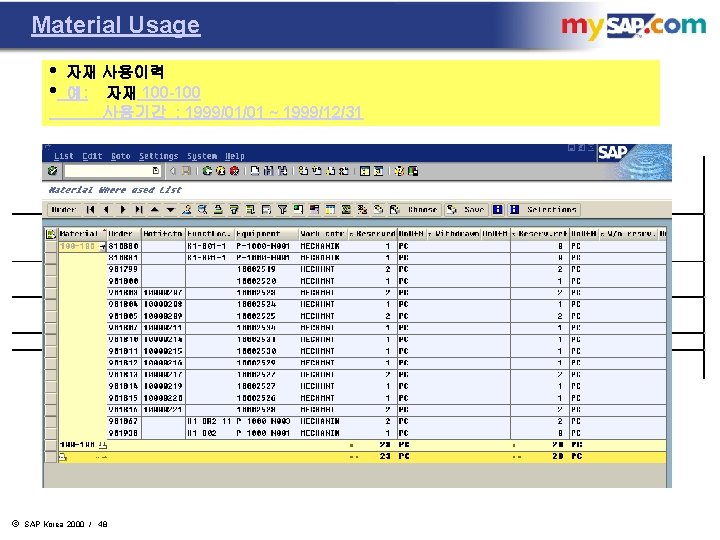
Task: Open the System menu
Action: click(x=202, y=156)
